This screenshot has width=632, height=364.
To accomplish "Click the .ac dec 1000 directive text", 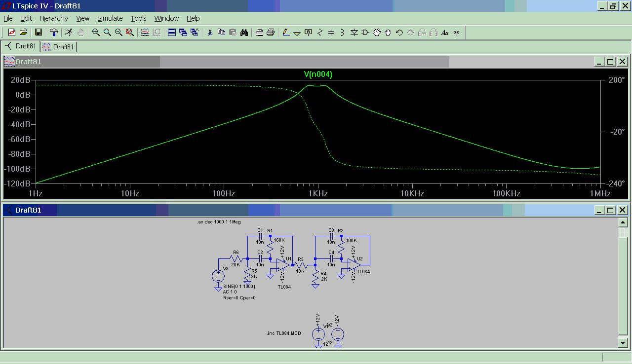I will click(219, 222).
